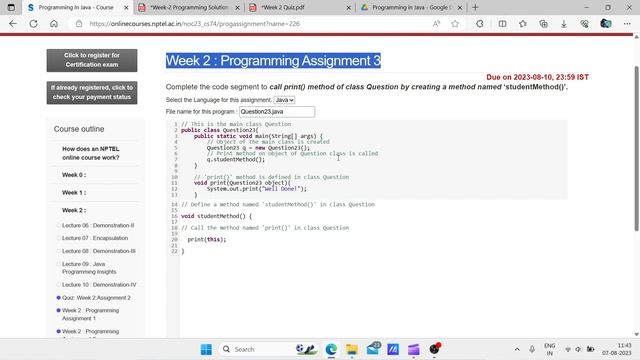Screen dimensions: 640x360
Task: Open Lecture 06 Demonstration-II
Action: (98, 225)
